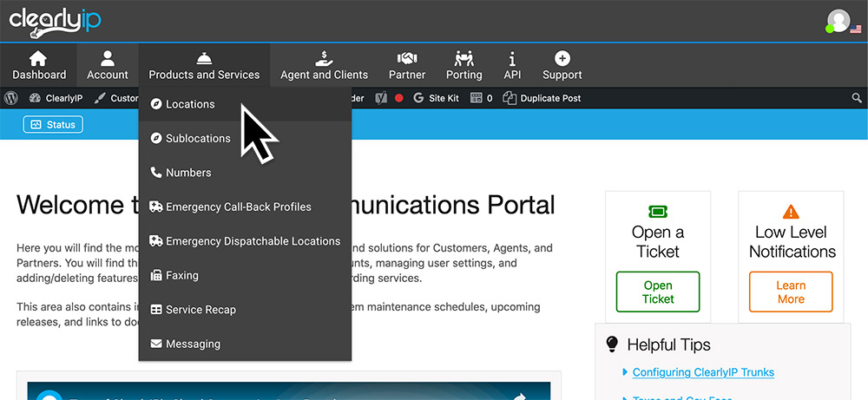Open Numbers from the menu

188,173
